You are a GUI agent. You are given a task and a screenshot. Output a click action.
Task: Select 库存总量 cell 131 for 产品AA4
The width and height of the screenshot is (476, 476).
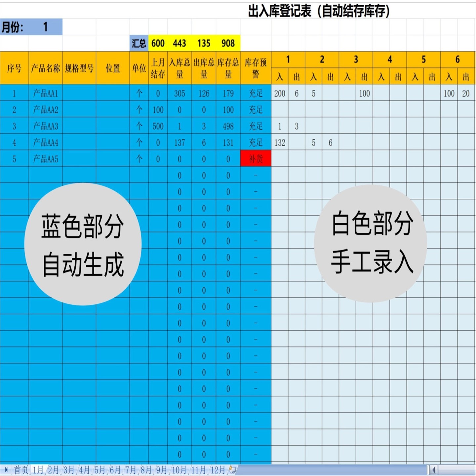(x=228, y=142)
